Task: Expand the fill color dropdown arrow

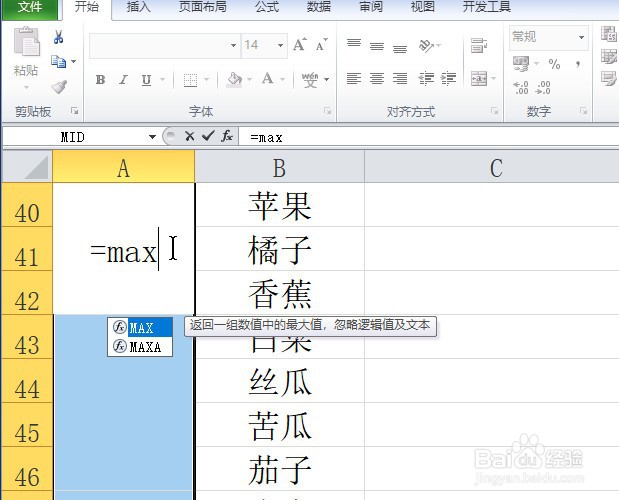Action: click(x=249, y=80)
